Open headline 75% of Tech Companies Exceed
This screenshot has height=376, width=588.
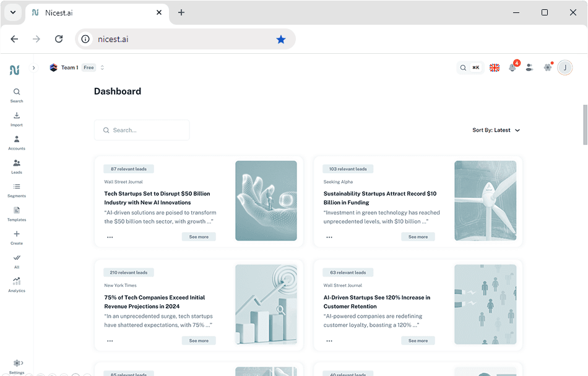click(155, 301)
